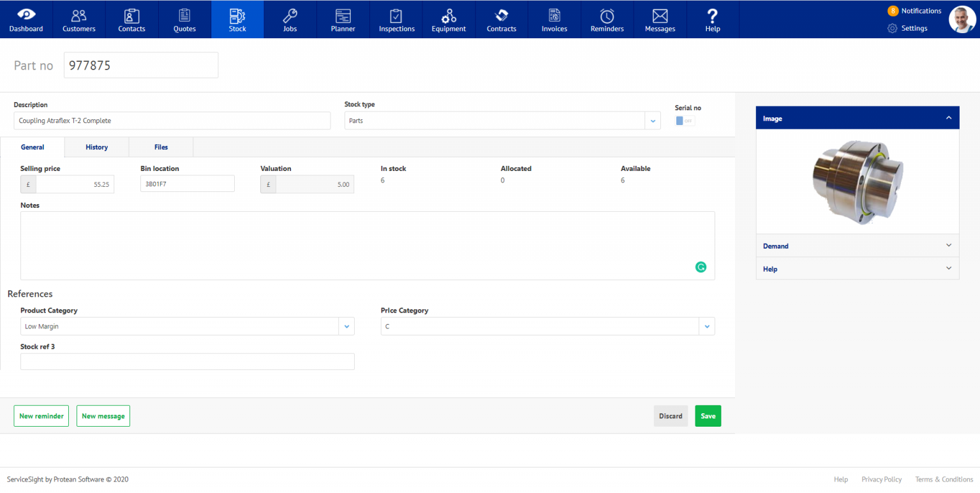This screenshot has height=493, width=980.
Task: Click inside the Stock ref 3 field
Action: [187, 361]
